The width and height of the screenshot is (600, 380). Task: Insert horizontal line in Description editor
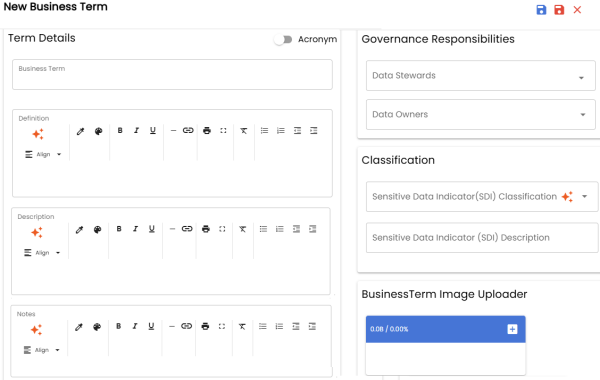(x=172, y=229)
